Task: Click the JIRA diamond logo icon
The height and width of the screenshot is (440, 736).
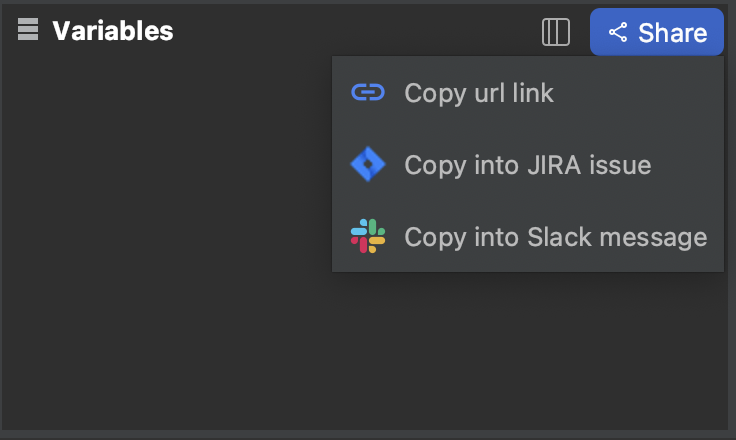Action: pyautogui.click(x=368, y=165)
